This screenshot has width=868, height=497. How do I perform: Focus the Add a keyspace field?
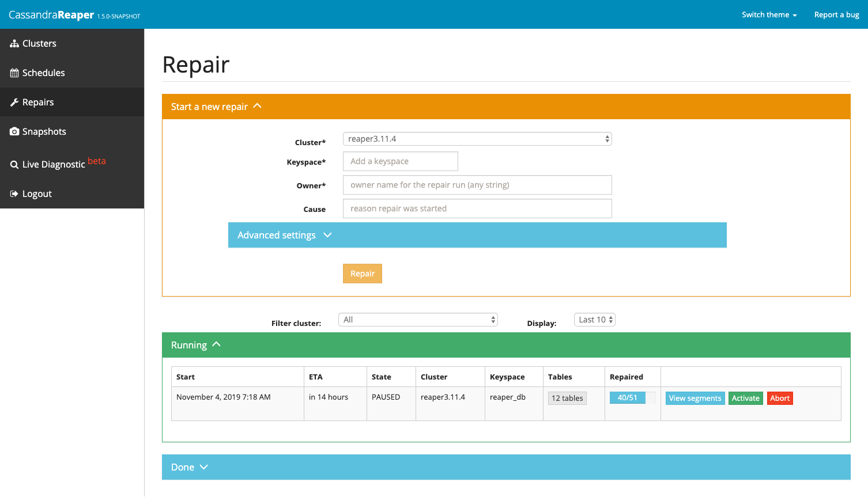coord(401,161)
